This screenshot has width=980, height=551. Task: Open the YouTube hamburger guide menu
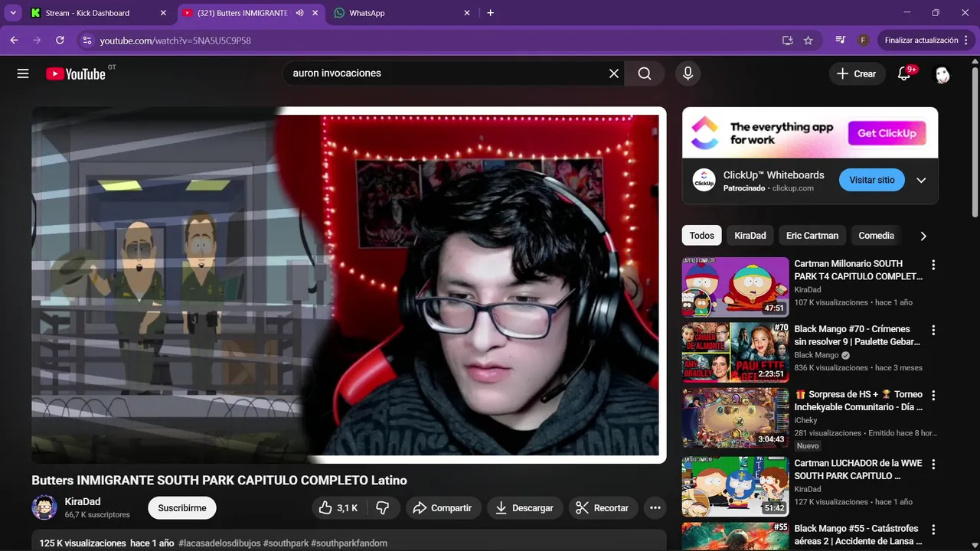click(x=23, y=73)
